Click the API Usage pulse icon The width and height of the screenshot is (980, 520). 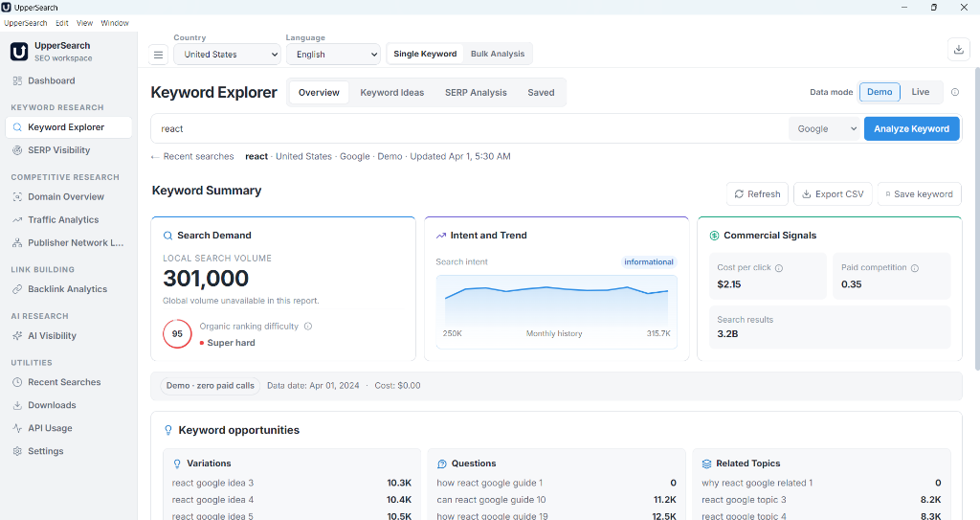[x=17, y=429]
